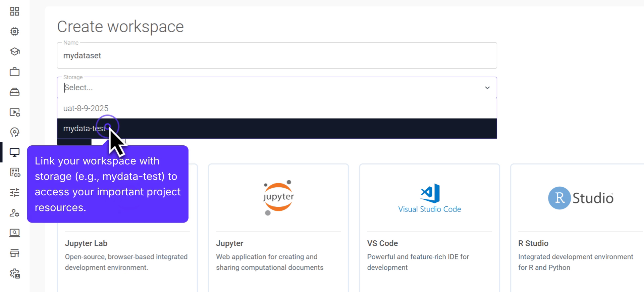Open the head-with-gear sidebar icon
644x292 pixels.
(x=14, y=132)
